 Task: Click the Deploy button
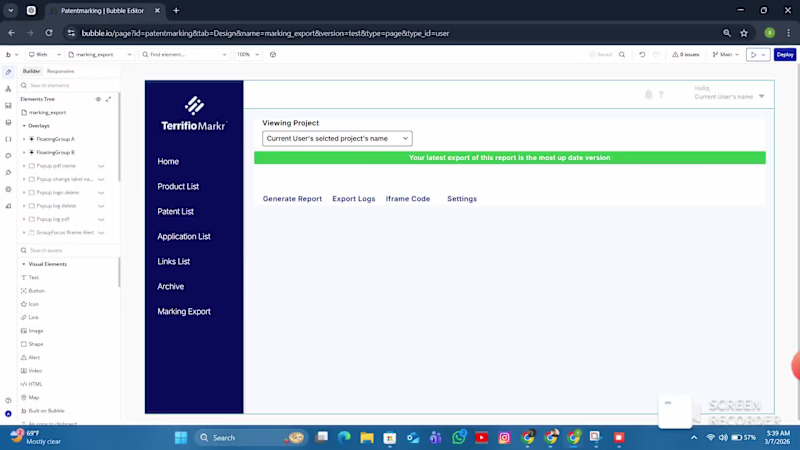(x=785, y=55)
